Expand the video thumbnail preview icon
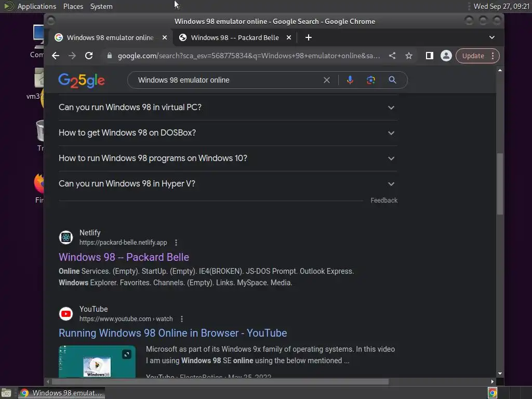 [x=127, y=354]
